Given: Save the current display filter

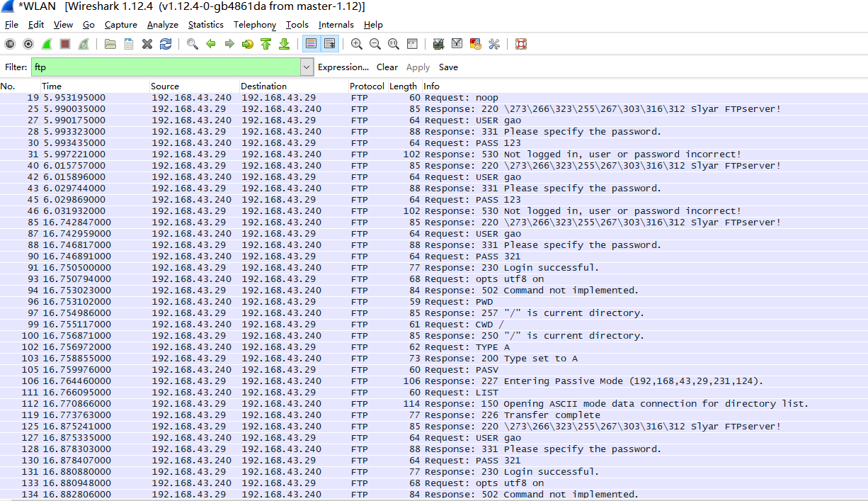Looking at the screenshot, I should (x=448, y=67).
